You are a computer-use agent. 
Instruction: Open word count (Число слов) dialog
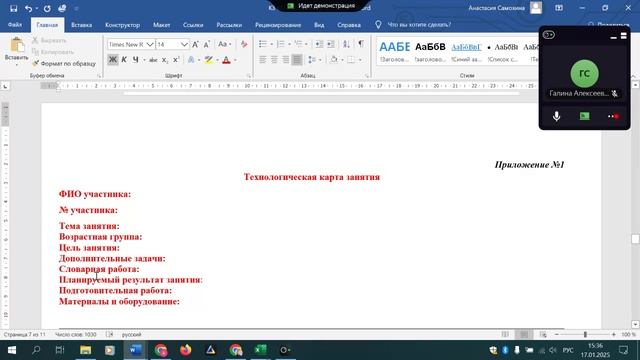(x=76, y=334)
